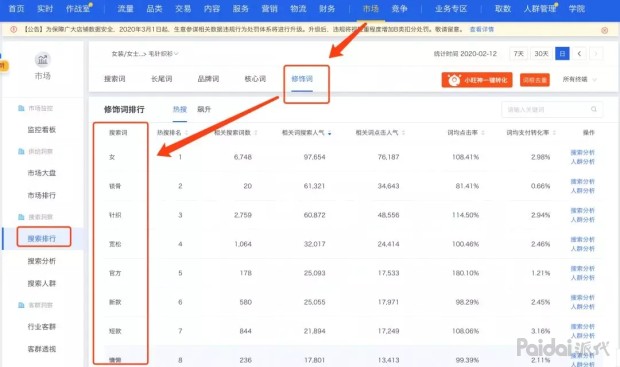Switch to the 搜索词 tab
The width and height of the screenshot is (620, 367).
115,79
